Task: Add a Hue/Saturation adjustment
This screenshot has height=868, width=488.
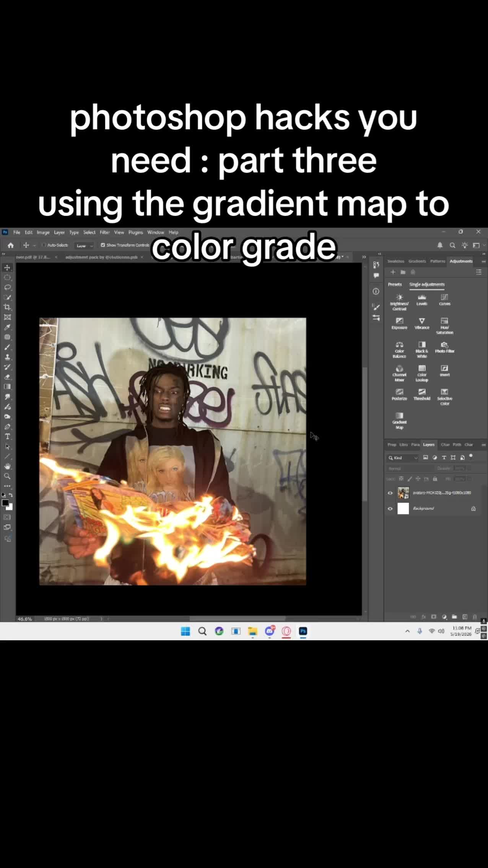Action: coord(444,326)
